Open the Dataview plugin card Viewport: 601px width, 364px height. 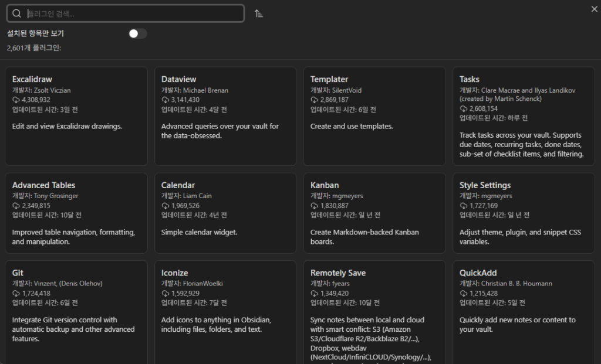coord(225,117)
